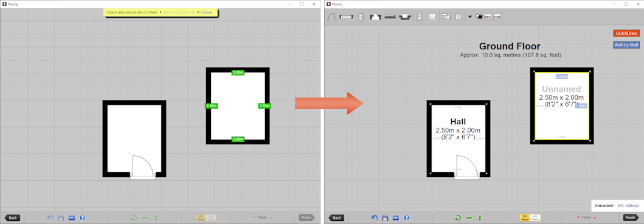Click the orange QuickDraw button
This screenshot has height=224, width=644.
pyautogui.click(x=626, y=33)
